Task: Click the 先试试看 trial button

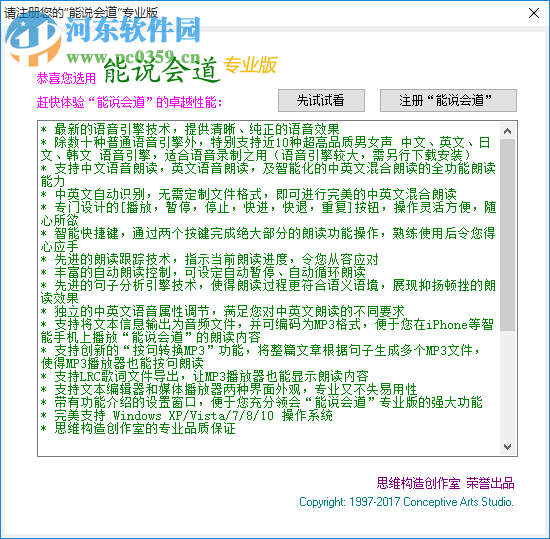Action: click(321, 101)
